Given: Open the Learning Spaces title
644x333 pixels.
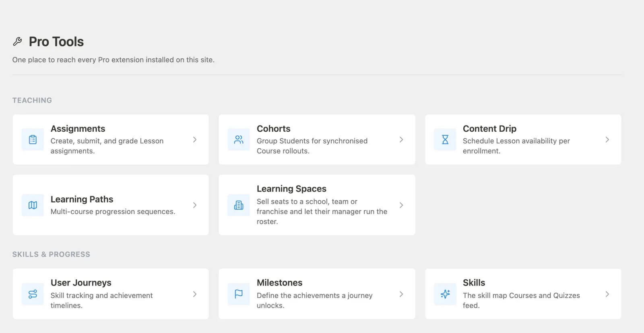Looking at the screenshot, I should click(x=291, y=189).
